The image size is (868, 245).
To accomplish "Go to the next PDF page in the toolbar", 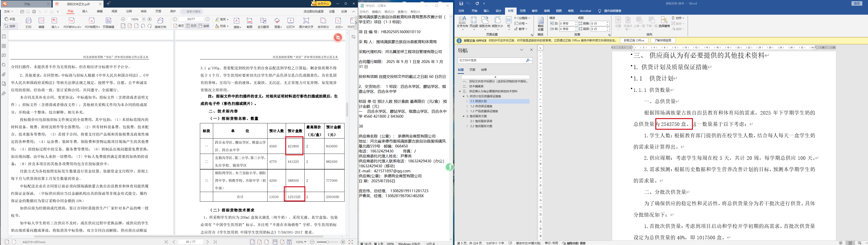I will coord(207,19).
